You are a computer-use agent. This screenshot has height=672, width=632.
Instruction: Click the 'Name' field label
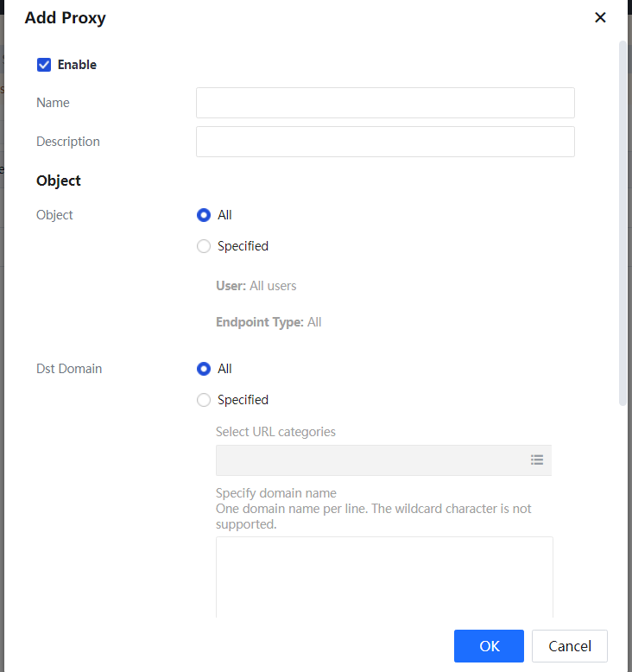click(x=53, y=103)
